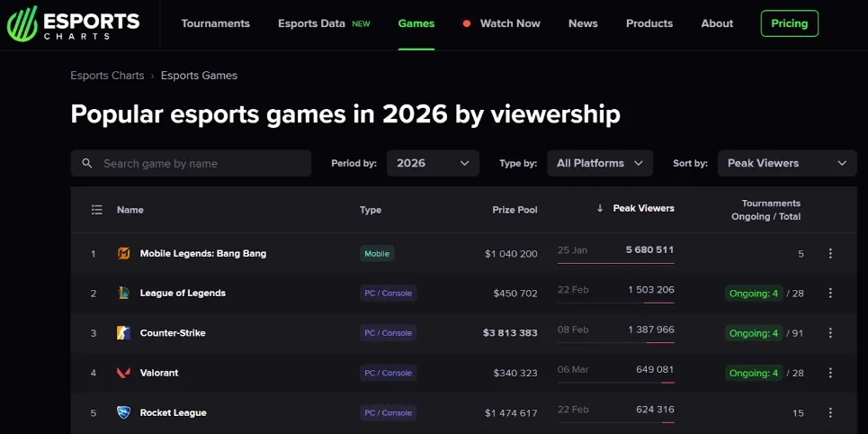Open League of Legends game page
Screen dimensions: 868x434
click(x=183, y=294)
